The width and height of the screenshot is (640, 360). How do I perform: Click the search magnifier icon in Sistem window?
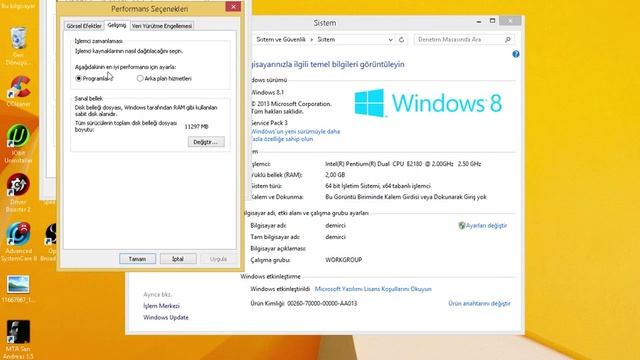point(508,40)
